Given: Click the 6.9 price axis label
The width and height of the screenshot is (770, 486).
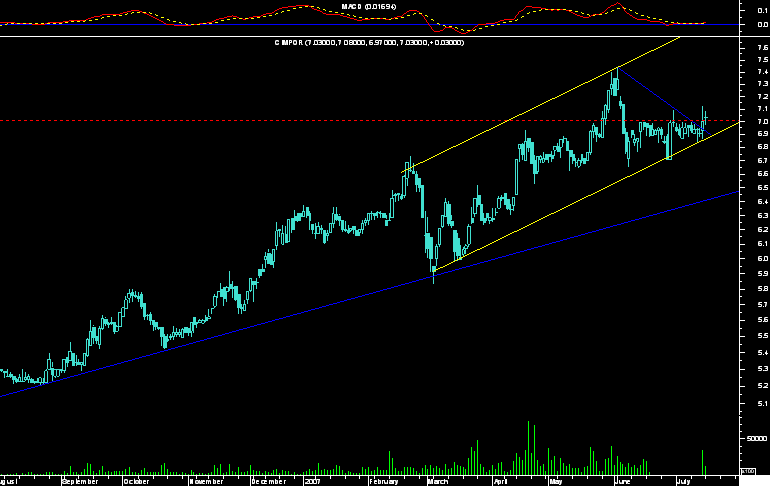Looking at the screenshot, I should tap(763, 134).
